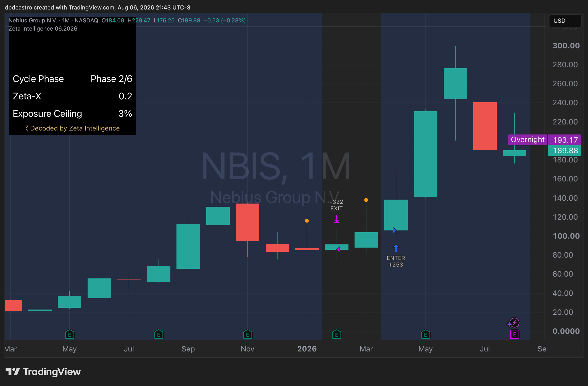Click the "Exposure Ceiling" label
This screenshot has width=588, height=386.
(x=47, y=114)
